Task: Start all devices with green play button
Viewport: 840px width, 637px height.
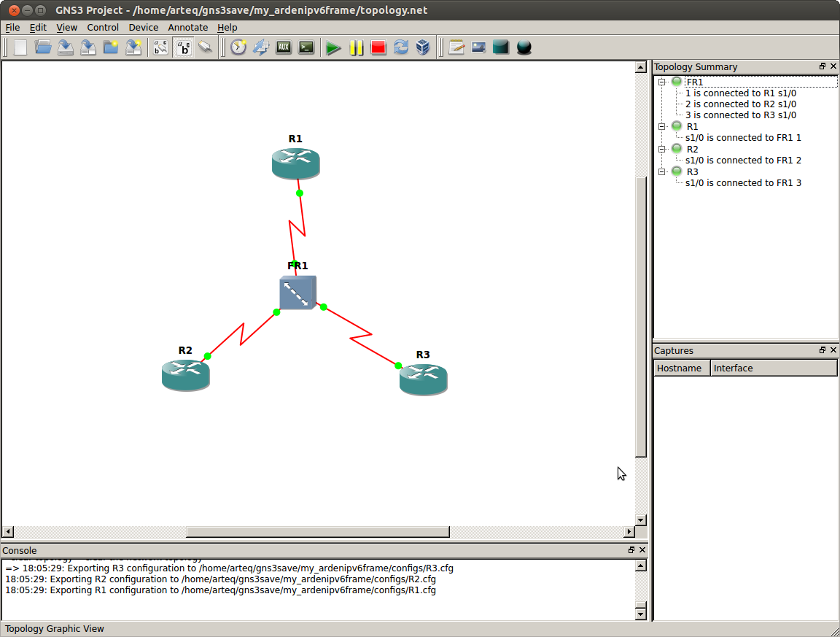Action: tap(333, 47)
